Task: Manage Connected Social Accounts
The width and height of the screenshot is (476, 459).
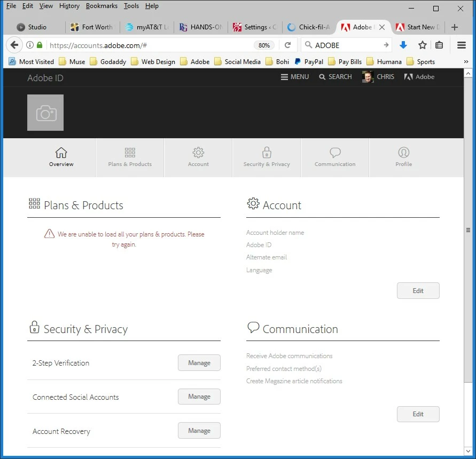Action: [x=199, y=397]
